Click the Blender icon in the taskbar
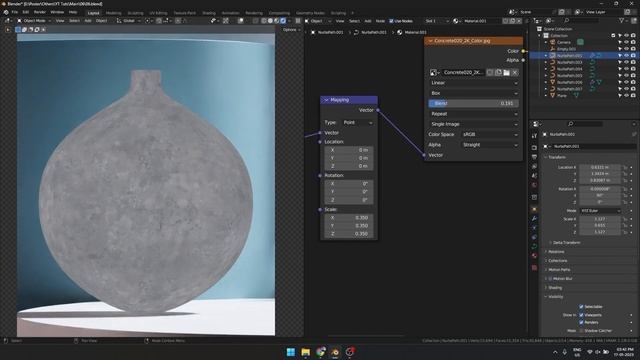The image size is (640, 360). (x=335, y=352)
